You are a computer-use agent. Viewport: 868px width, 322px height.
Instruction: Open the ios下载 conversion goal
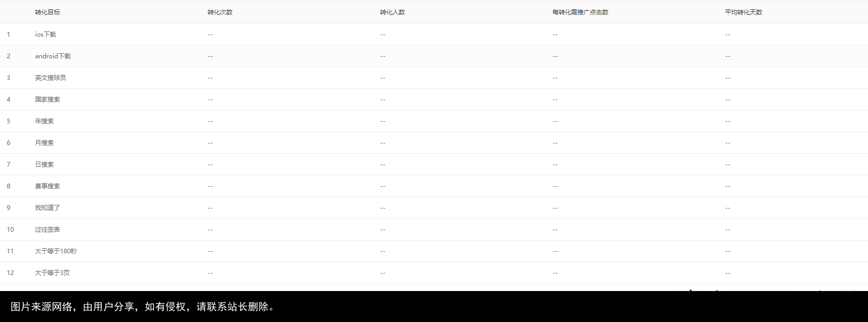[x=45, y=35]
